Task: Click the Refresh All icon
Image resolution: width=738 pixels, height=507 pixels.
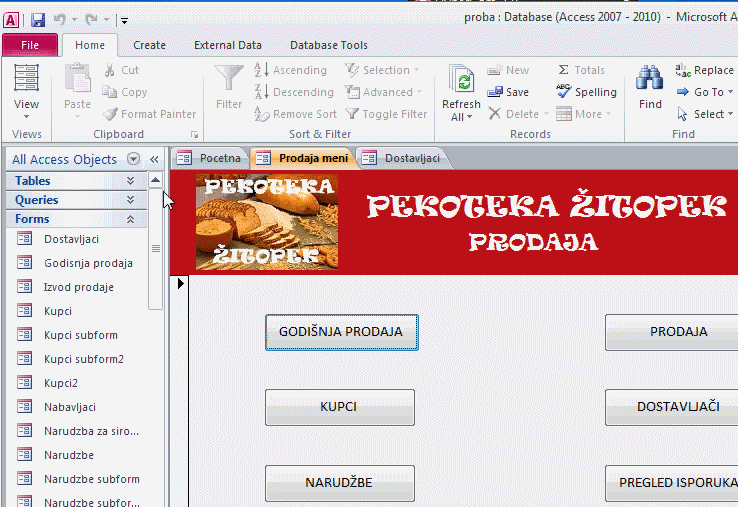Action: [461, 82]
